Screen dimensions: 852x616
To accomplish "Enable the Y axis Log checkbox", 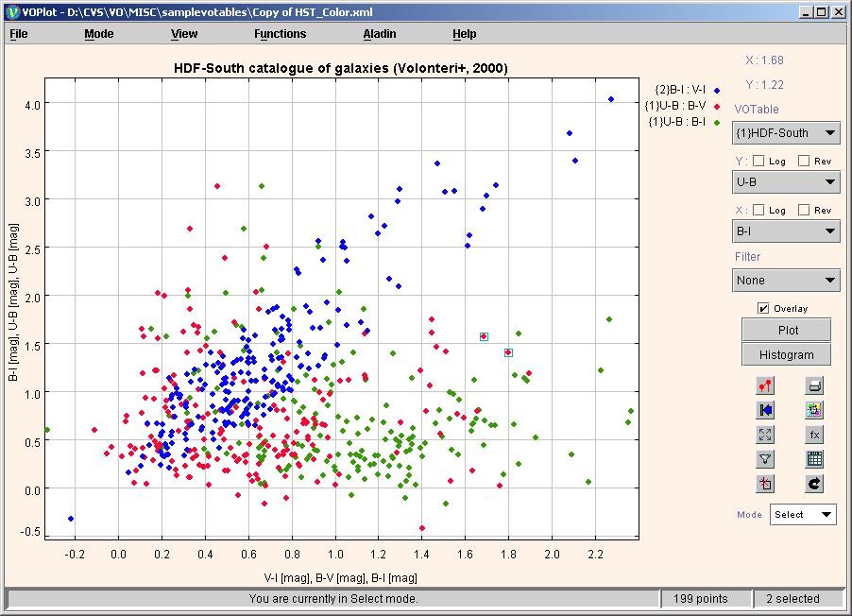I will [758, 161].
